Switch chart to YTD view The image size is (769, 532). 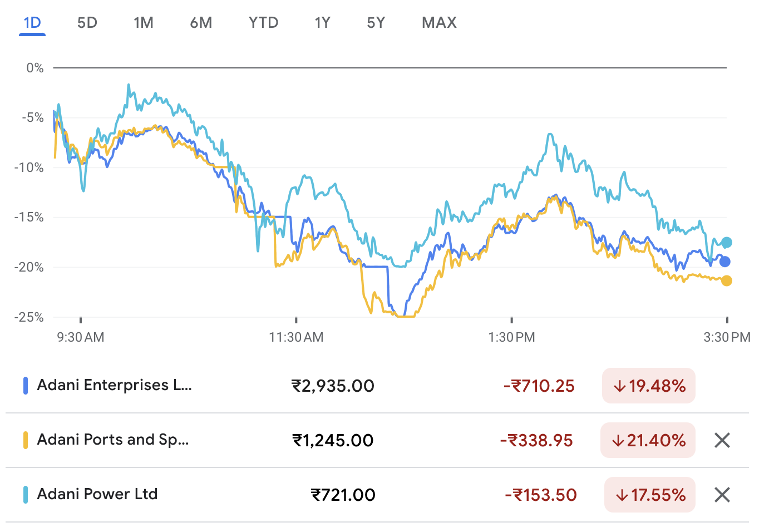tap(263, 23)
